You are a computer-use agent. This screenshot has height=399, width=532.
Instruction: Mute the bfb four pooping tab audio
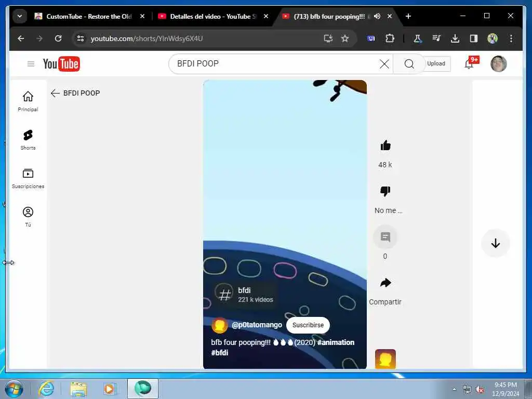point(377,16)
